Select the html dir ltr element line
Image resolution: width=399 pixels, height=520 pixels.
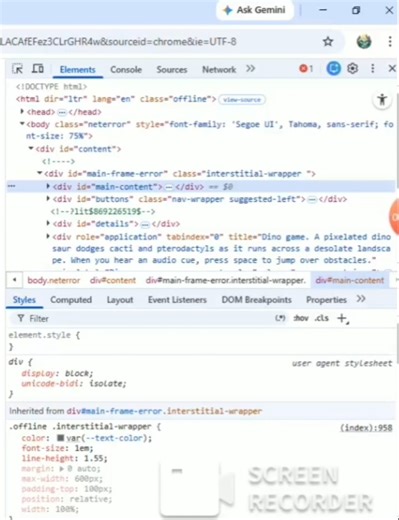pos(116,99)
